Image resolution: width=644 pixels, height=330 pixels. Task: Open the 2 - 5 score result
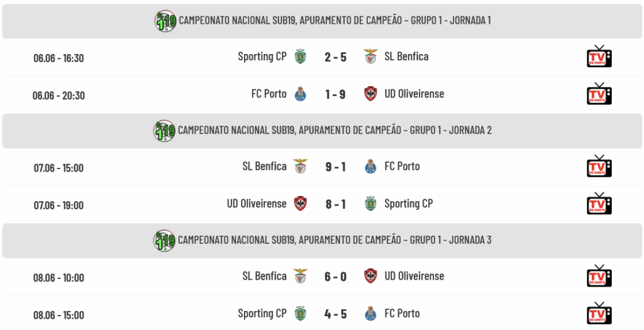pos(336,57)
